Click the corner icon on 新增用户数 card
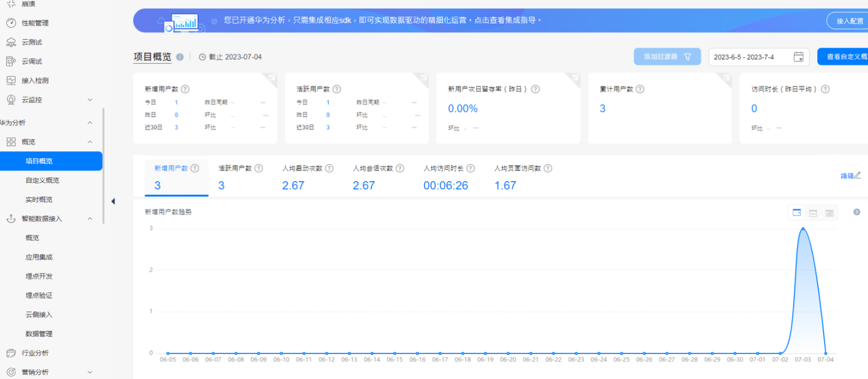The width and height of the screenshot is (868, 379). click(x=272, y=78)
